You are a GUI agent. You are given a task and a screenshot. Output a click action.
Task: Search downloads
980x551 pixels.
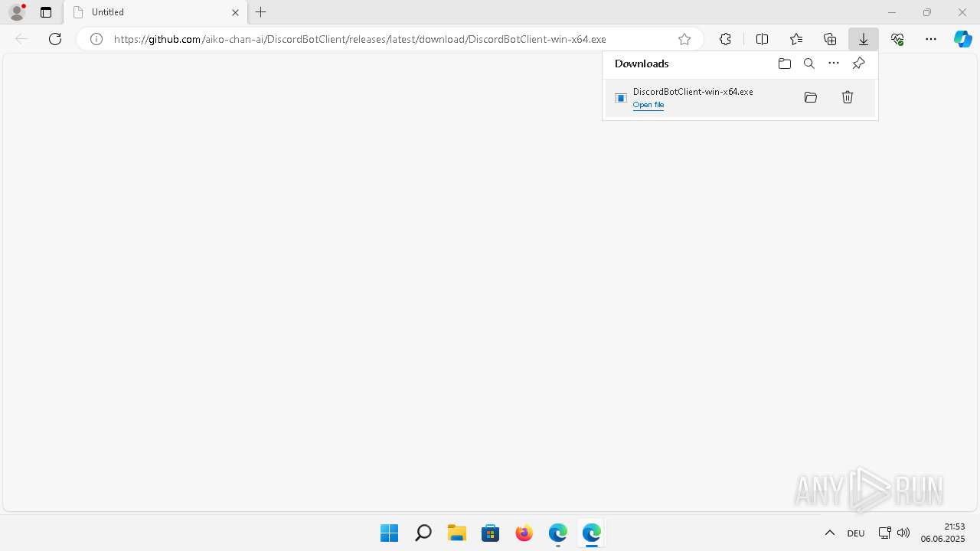(x=809, y=64)
